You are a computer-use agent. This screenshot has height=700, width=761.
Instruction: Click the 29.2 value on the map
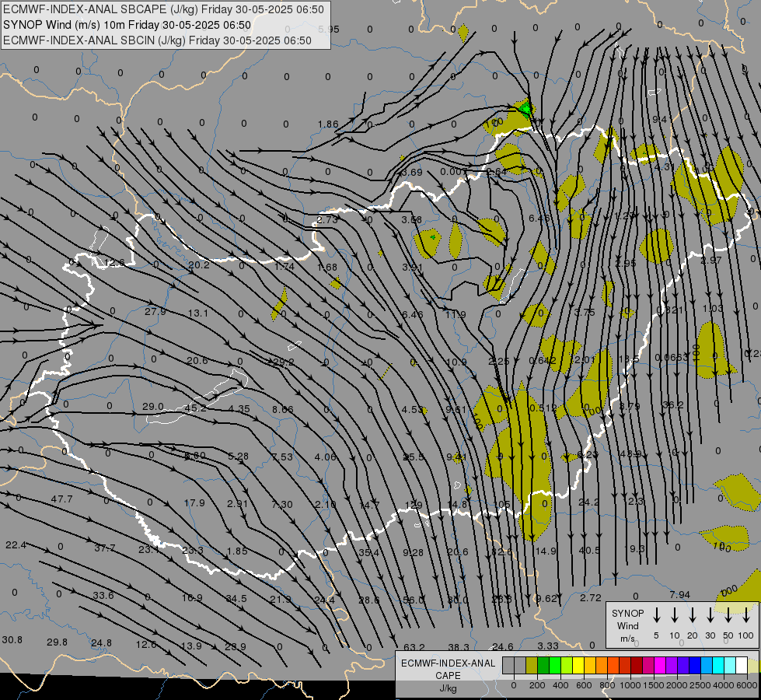point(284,362)
